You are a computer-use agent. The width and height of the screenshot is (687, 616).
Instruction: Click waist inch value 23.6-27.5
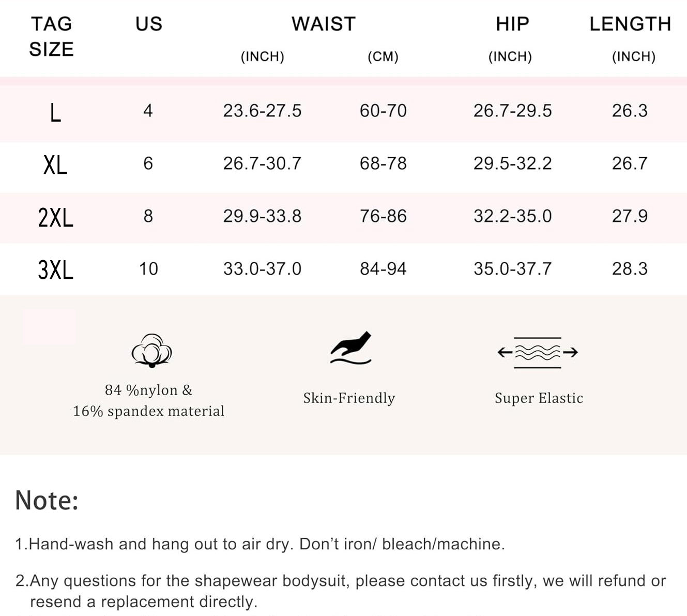[262, 111]
